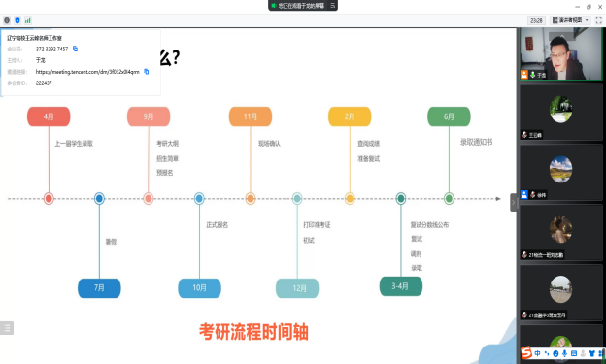Click the Sogou input method logo
Viewport: 606px width, 364px height.
[526, 352]
